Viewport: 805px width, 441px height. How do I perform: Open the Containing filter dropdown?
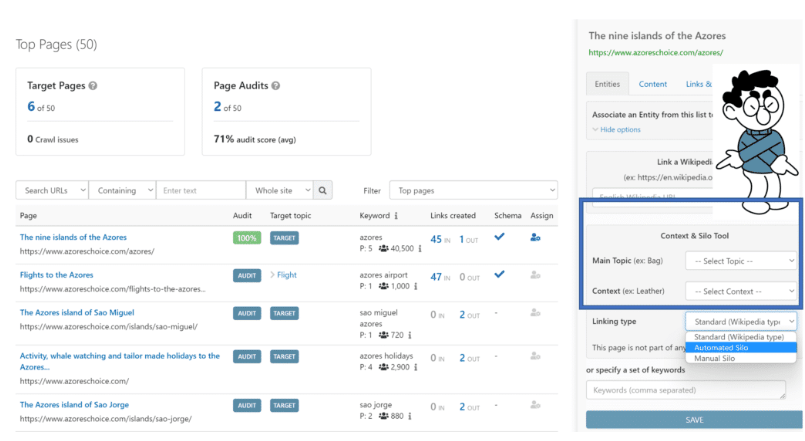123,190
